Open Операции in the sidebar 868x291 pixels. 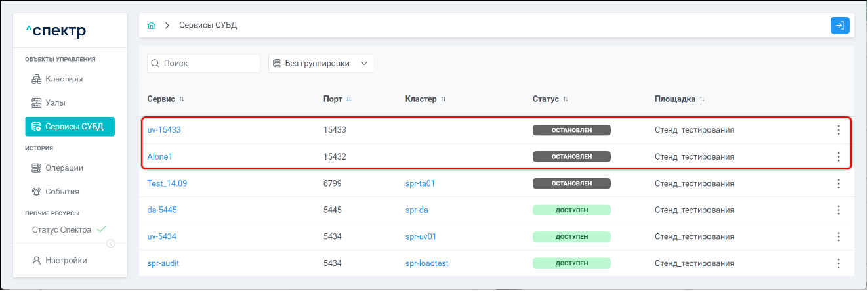(x=64, y=168)
